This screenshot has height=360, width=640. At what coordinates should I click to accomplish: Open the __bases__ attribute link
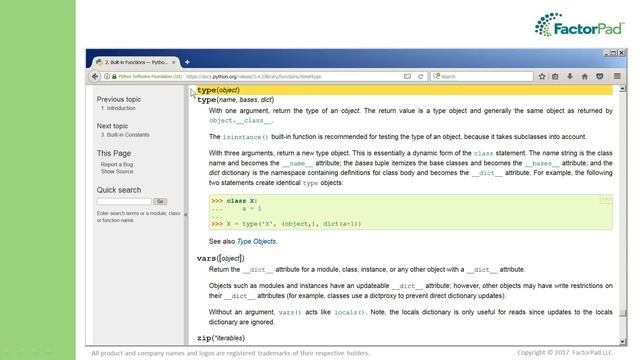click(x=542, y=163)
